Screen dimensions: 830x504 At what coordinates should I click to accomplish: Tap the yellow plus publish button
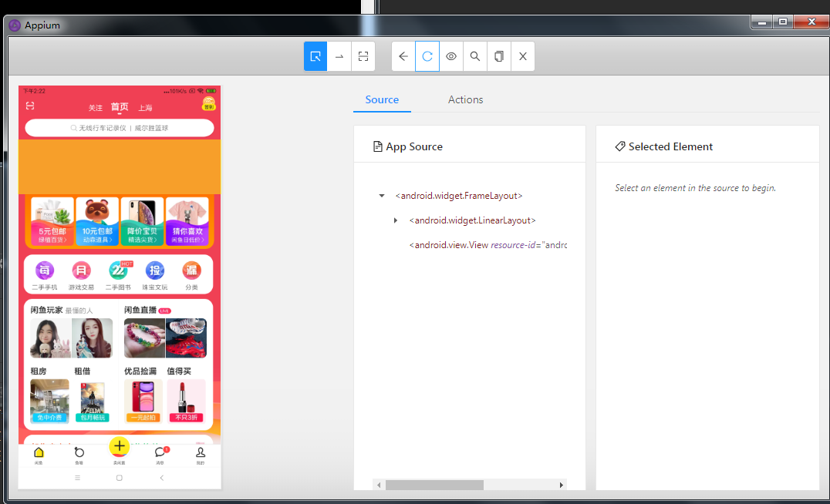click(119, 446)
